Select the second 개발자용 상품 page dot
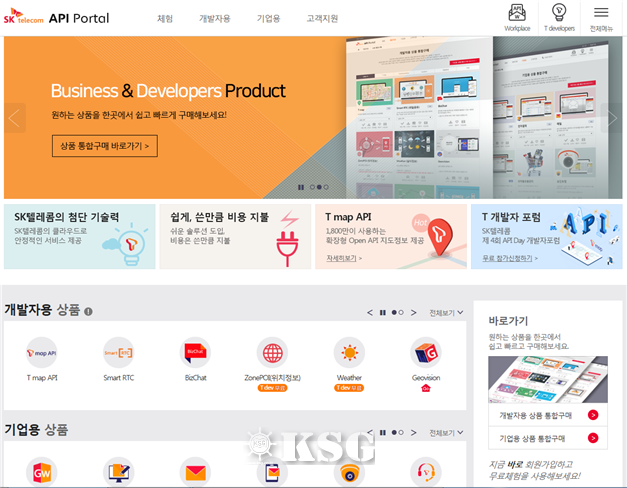This screenshot has width=627, height=488. (402, 313)
